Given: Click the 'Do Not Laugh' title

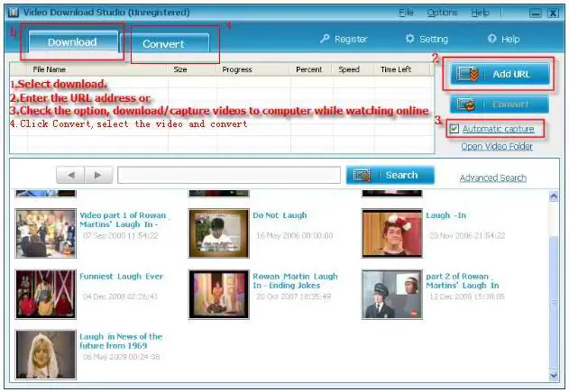Looking at the screenshot, I should [x=280, y=215].
